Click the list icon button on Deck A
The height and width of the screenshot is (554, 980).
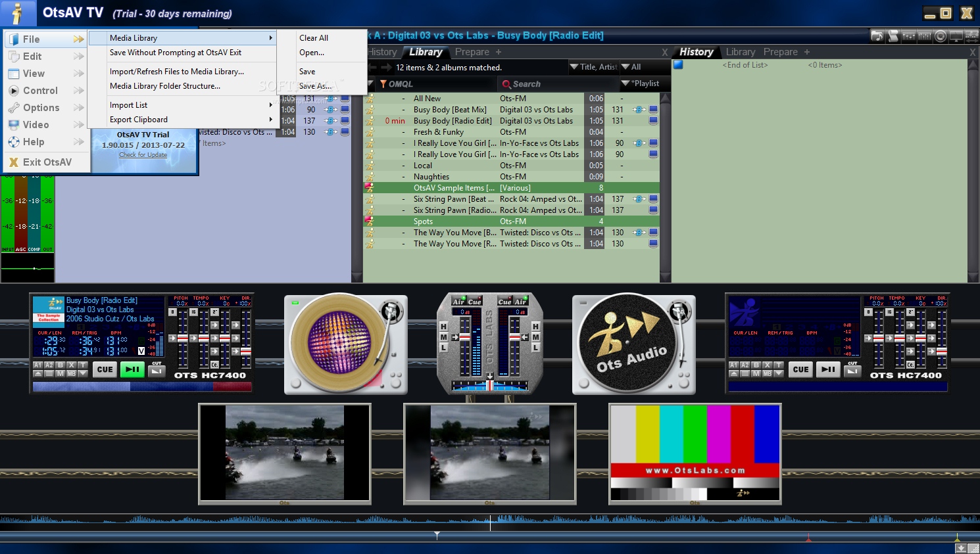(49, 373)
